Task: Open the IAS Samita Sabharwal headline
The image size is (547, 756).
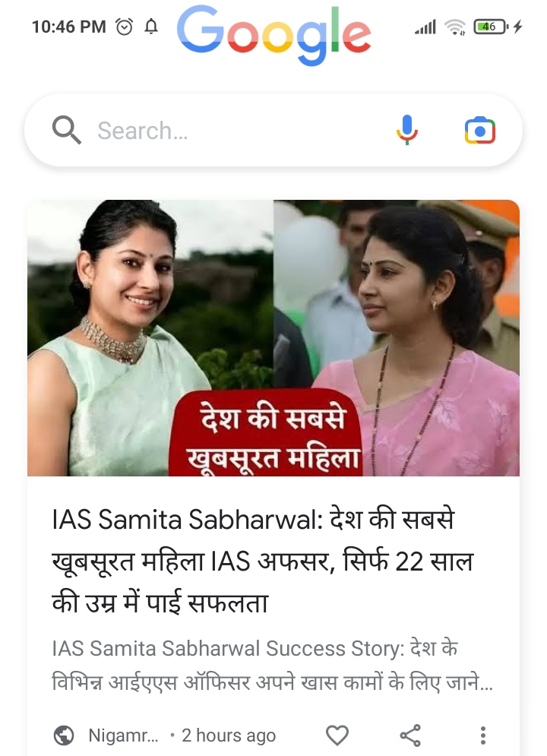Action: click(263, 561)
